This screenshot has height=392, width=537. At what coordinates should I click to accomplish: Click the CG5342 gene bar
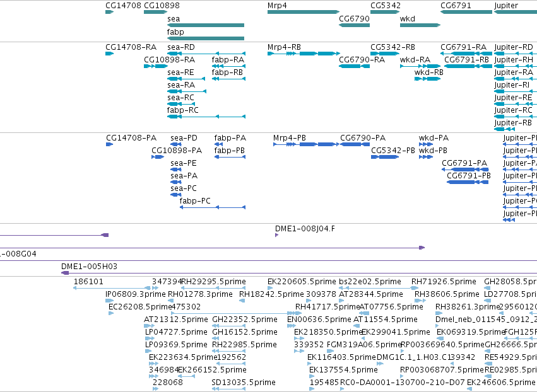click(x=385, y=12)
